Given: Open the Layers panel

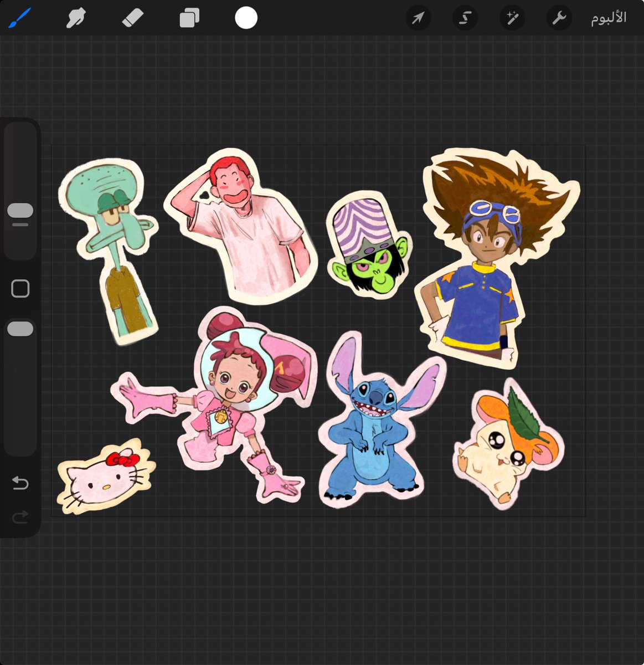Looking at the screenshot, I should point(189,18).
